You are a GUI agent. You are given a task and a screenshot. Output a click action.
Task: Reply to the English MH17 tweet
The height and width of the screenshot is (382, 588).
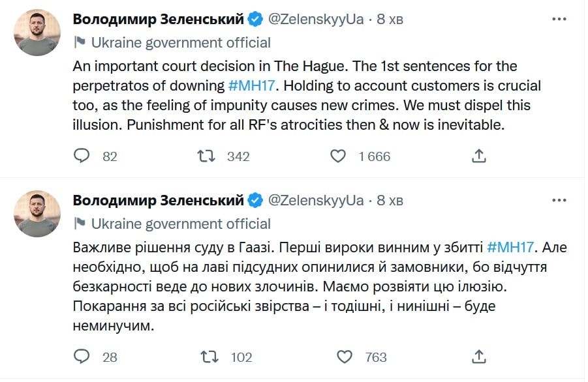[82, 156]
